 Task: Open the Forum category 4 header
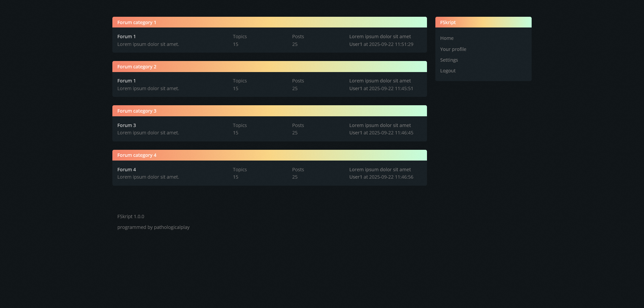(x=137, y=155)
